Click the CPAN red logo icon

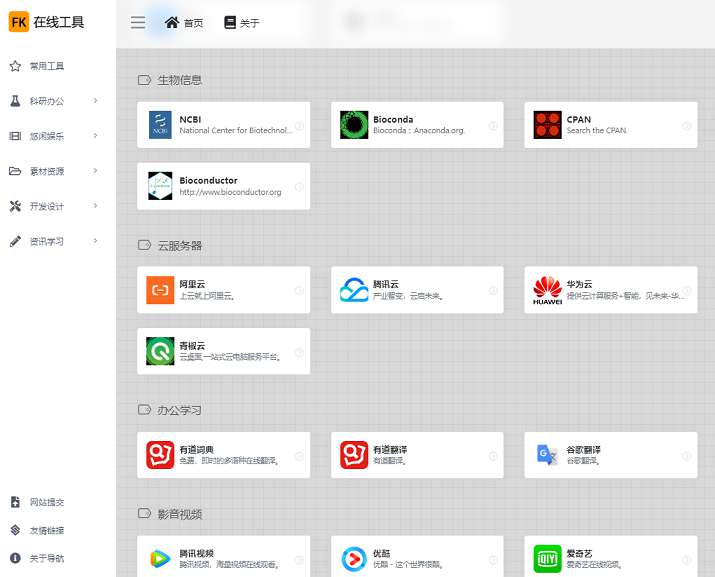click(547, 125)
